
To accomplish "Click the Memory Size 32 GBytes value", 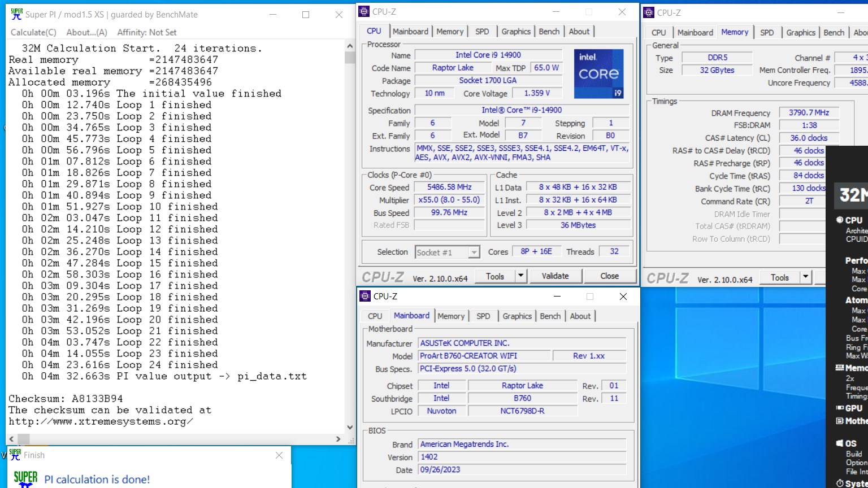I will point(717,70).
